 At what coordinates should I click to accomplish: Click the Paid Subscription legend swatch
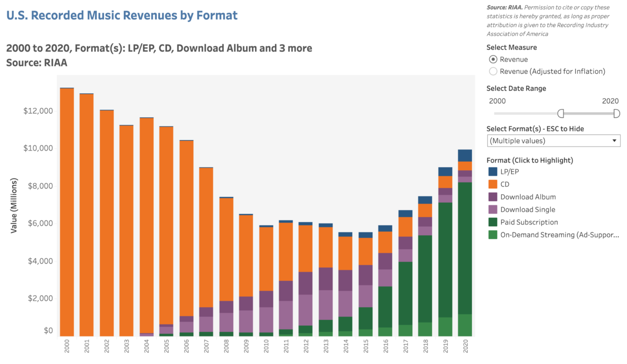tap(493, 222)
